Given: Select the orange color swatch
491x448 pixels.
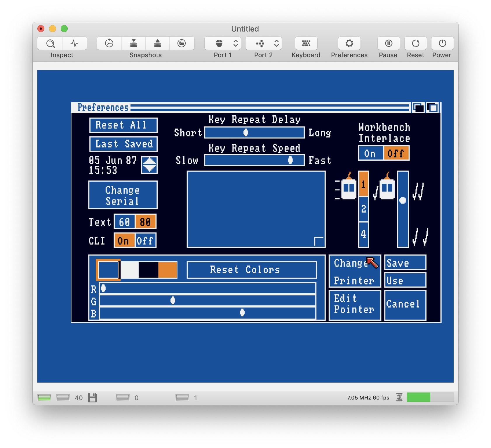Looking at the screenshot, I should pos(168,270).
